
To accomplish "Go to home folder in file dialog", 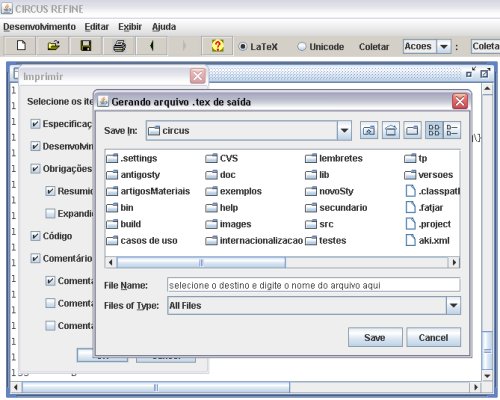I will click(391, 130).
